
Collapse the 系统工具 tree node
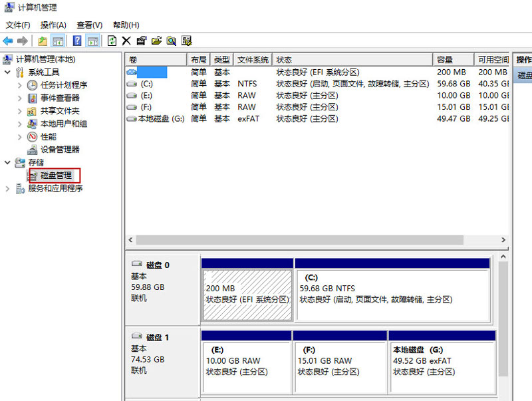click(7, 72)
